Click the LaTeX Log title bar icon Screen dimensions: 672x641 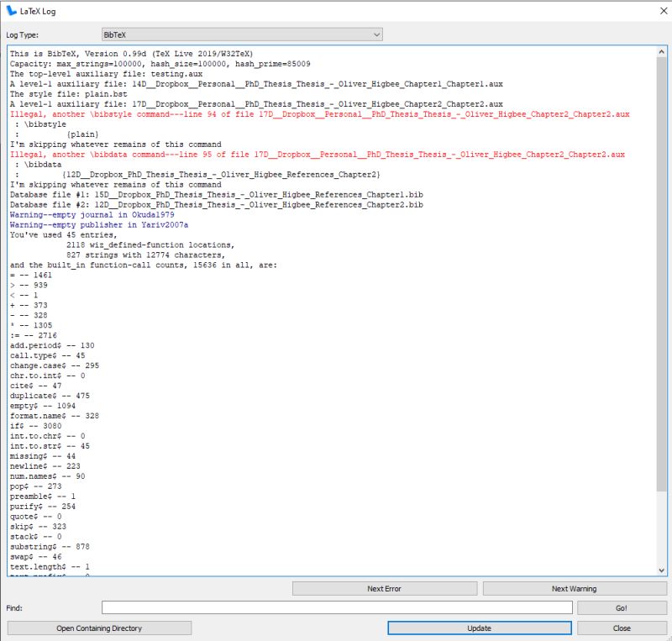[x=10, y=11]
